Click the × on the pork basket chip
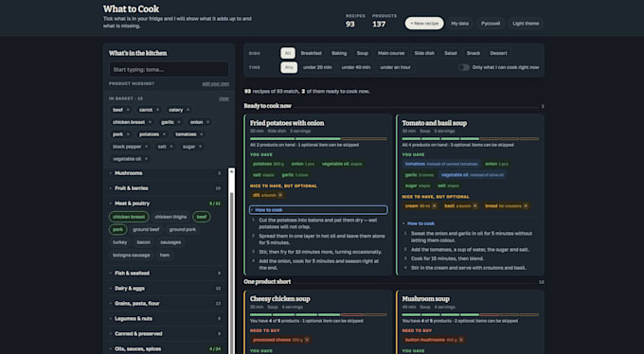This screenshot has height=354, width=644. (x=128, y=134)
